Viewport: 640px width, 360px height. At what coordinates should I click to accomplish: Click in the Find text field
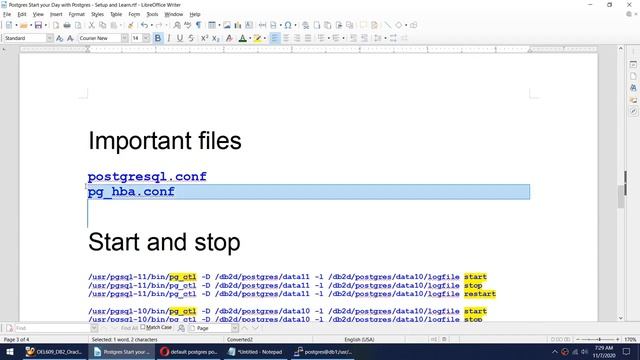tap(52, 328)
